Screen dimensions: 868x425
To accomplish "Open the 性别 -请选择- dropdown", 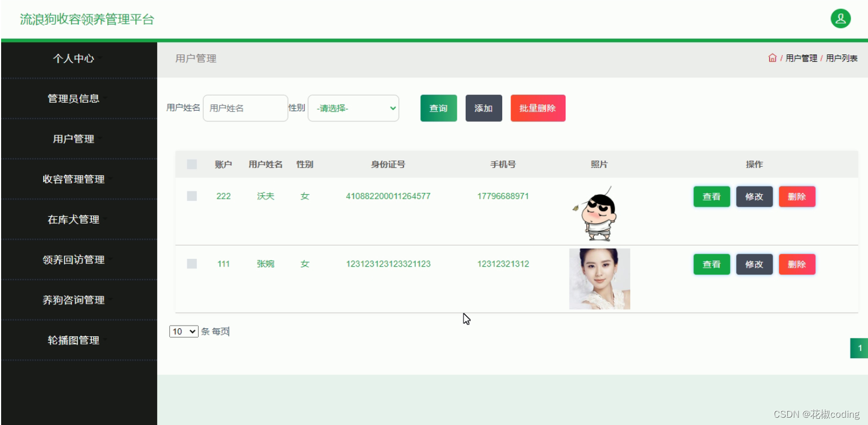I will 353,108.
